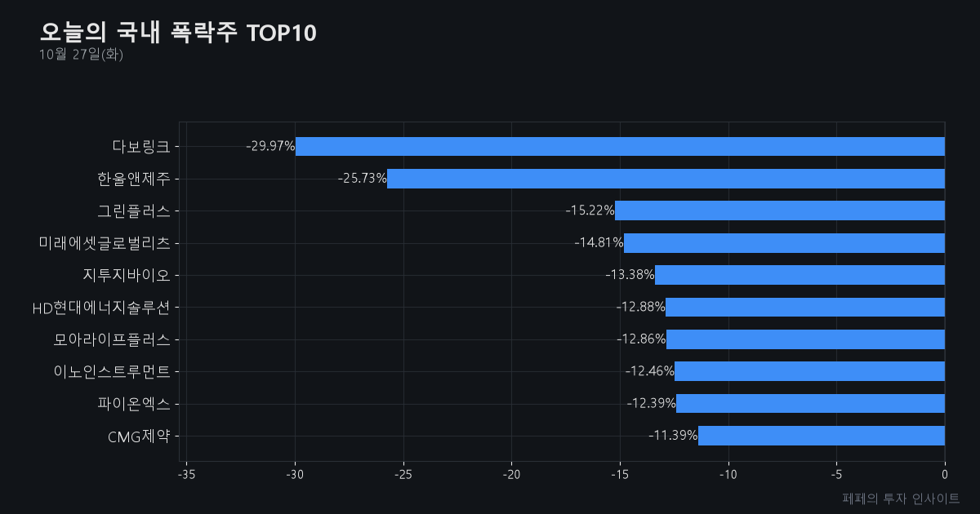Click the chart title 오늘의 국내 폭락주 TOP10
Screen dimensions: 980x514
178,33
